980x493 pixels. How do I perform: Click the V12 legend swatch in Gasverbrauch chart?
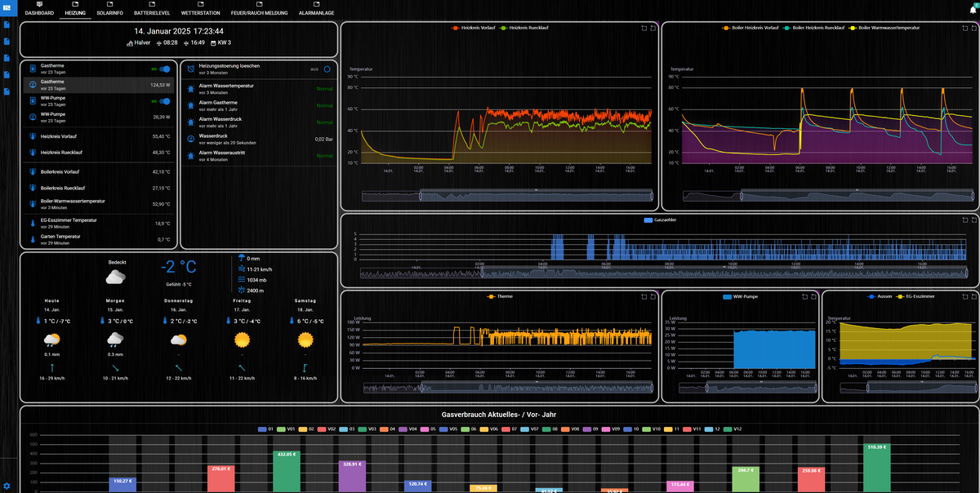coord(728,429)
